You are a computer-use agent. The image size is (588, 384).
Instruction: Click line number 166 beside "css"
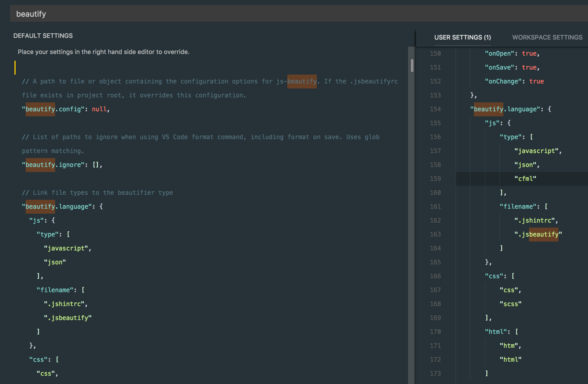pyautogui.click(x=435, y=276)
